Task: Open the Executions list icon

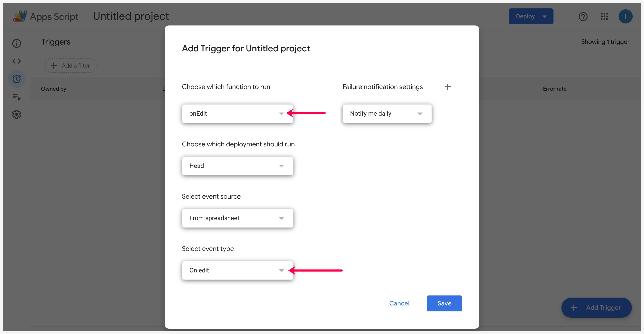Action: point(17,97)
